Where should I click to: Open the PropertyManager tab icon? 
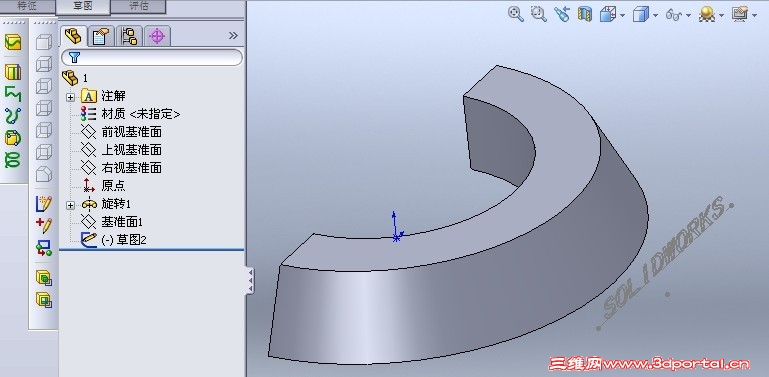pos(102,36)
